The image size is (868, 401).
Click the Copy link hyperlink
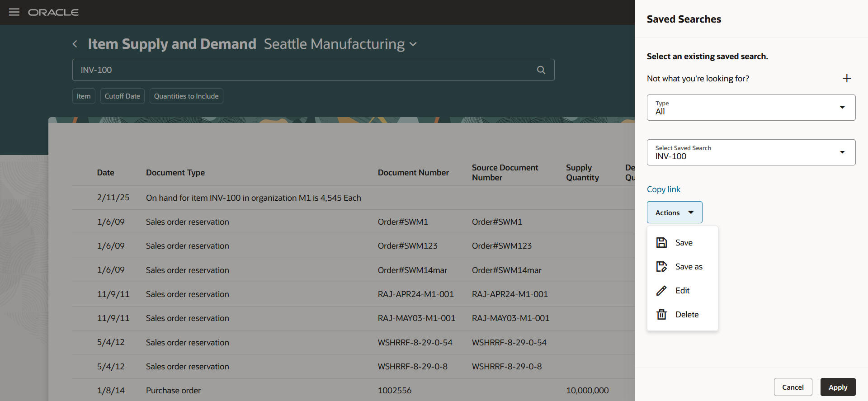point(663,189)
